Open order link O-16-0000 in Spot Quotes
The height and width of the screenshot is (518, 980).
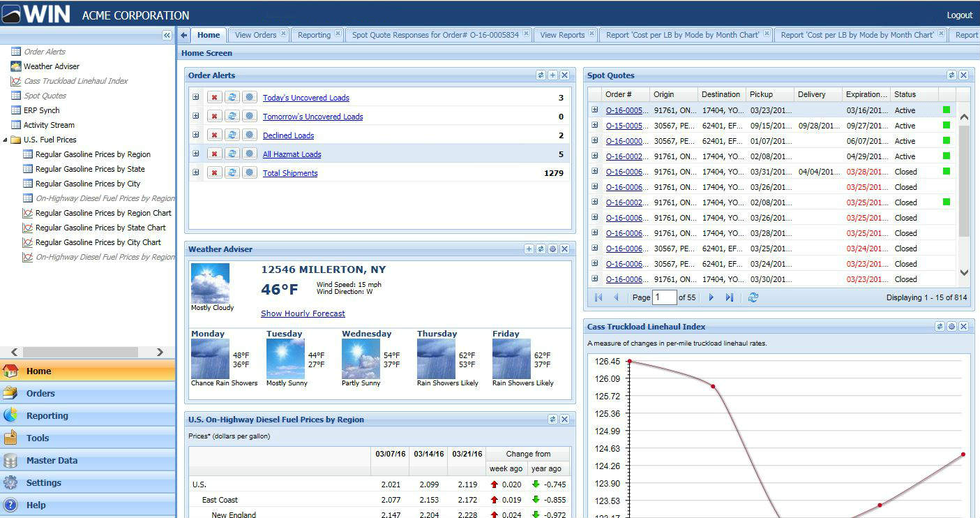click(627, 141)
